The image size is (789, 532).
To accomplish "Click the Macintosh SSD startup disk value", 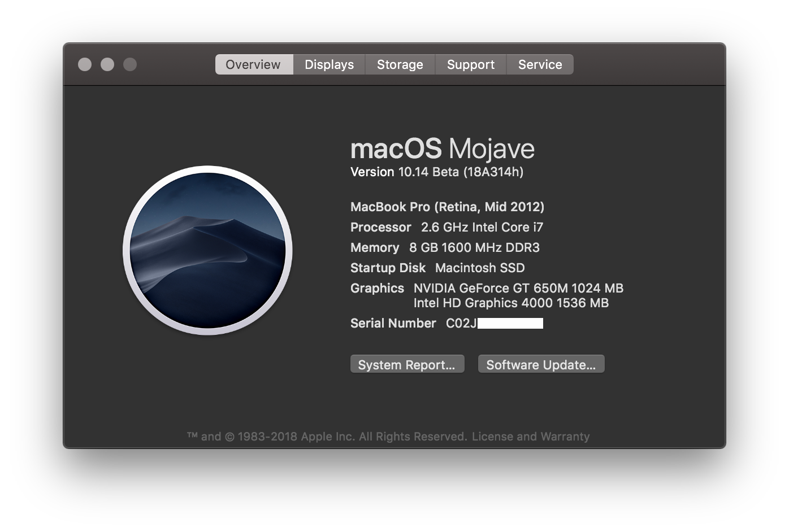I will [x=480, y=268].
